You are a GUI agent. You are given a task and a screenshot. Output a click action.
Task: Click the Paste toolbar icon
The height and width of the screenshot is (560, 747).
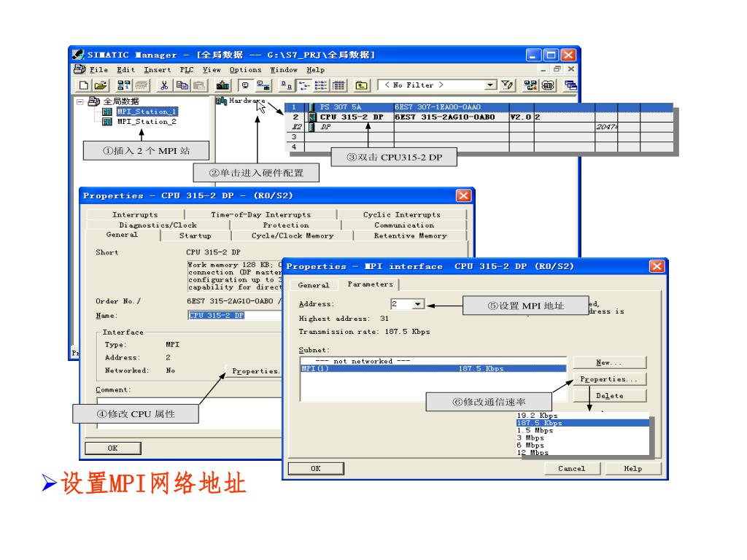(x=199, y=85)
